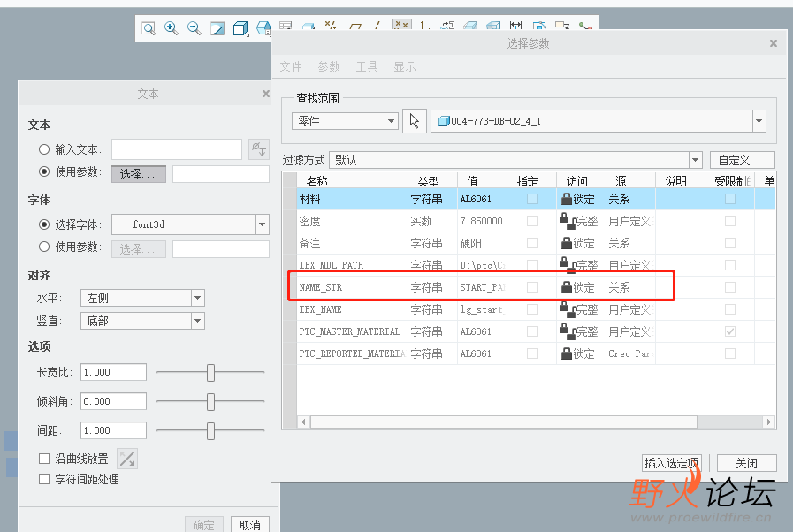Select the IBX_NAME parameter row
This screenshot has height=532, width=793.
536,309
